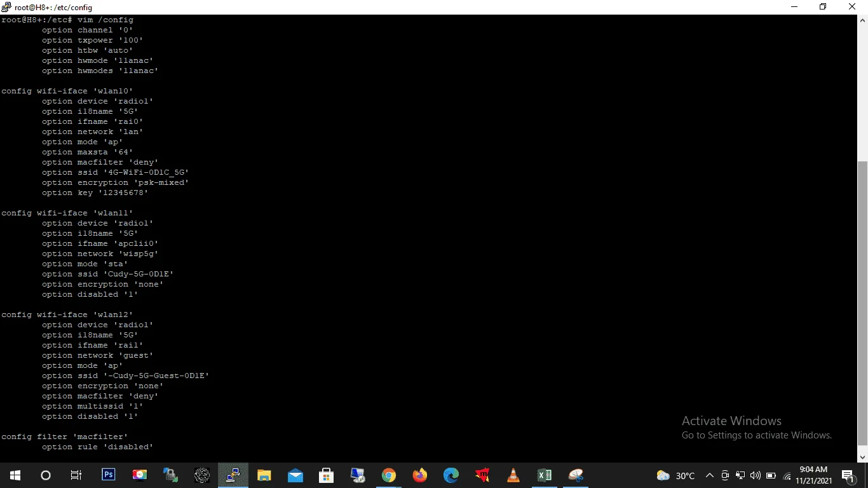The image size is (868, 488).
Task: Click line option rule 'disabled'
Action: pos(98,447)
